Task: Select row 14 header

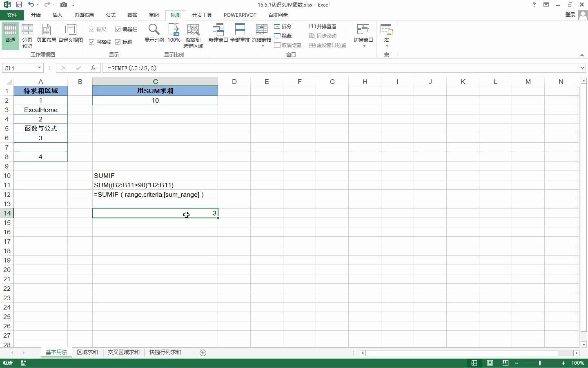Action: coord(7,213)
